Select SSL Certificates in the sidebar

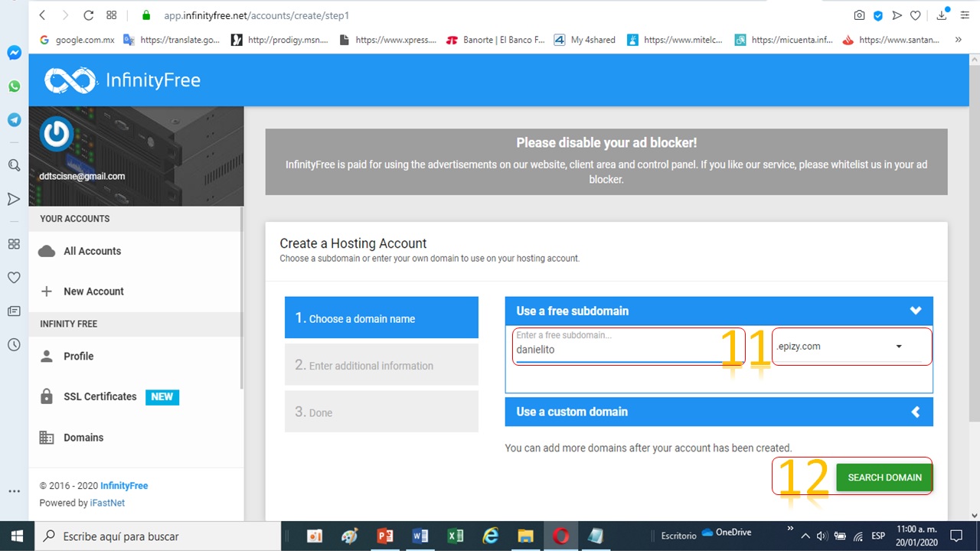pos(100,397)
